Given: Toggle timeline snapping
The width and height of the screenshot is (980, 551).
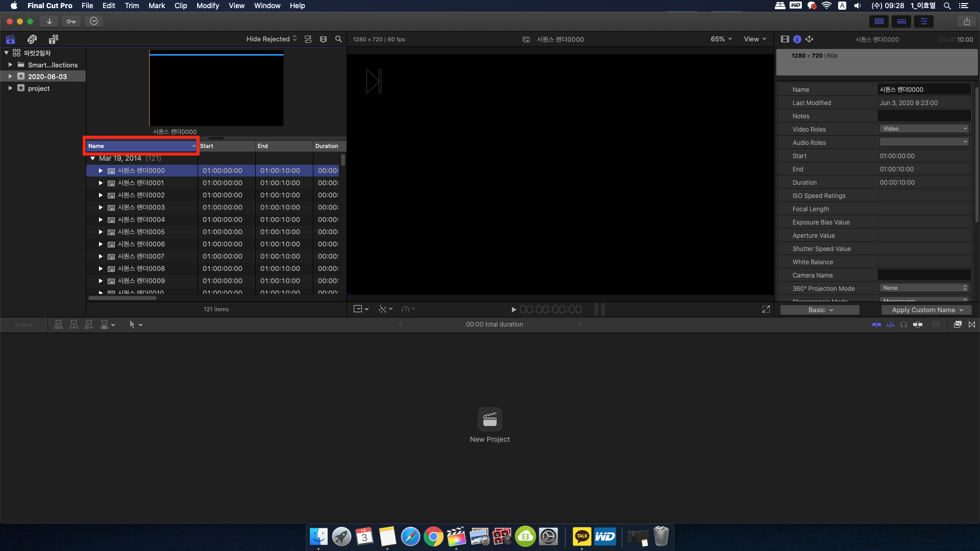Looking at the screenshot, I should click(x=918, y=324).
